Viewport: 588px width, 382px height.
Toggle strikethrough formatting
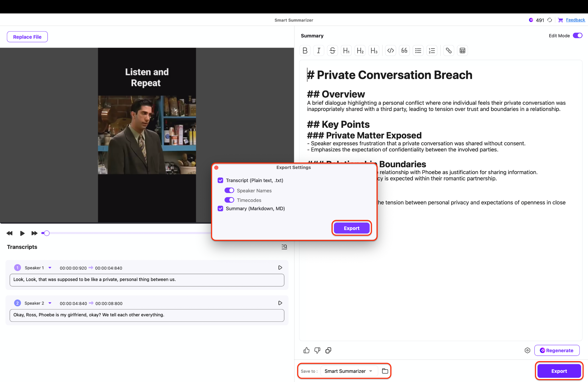pos(332,51)
